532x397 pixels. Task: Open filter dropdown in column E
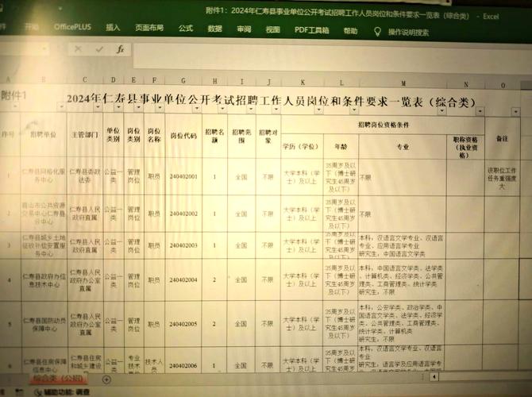pos(138,107)
